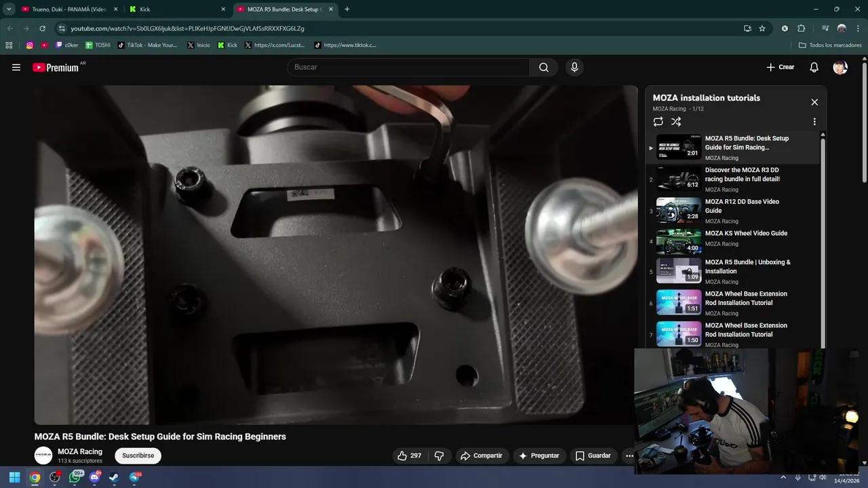Open the YouTube guide hamburger menu

(16, 67)
